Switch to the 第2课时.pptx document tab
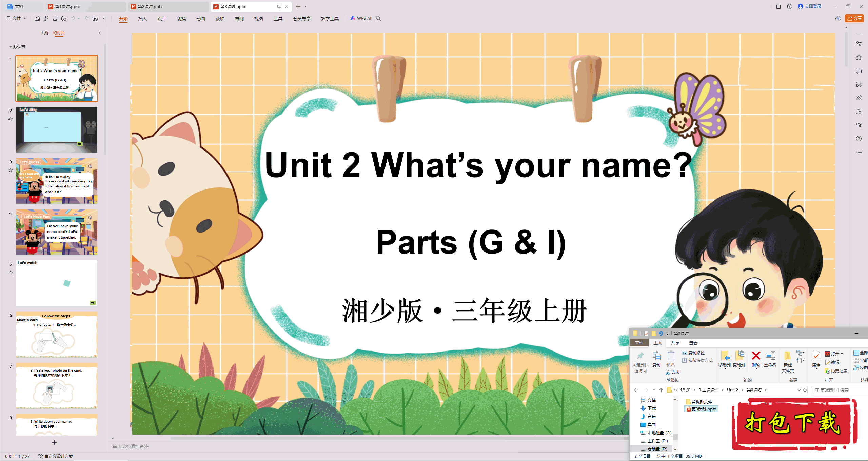Image resolution: width=868 pixels, height=461 pixels. tap(168, 6)
